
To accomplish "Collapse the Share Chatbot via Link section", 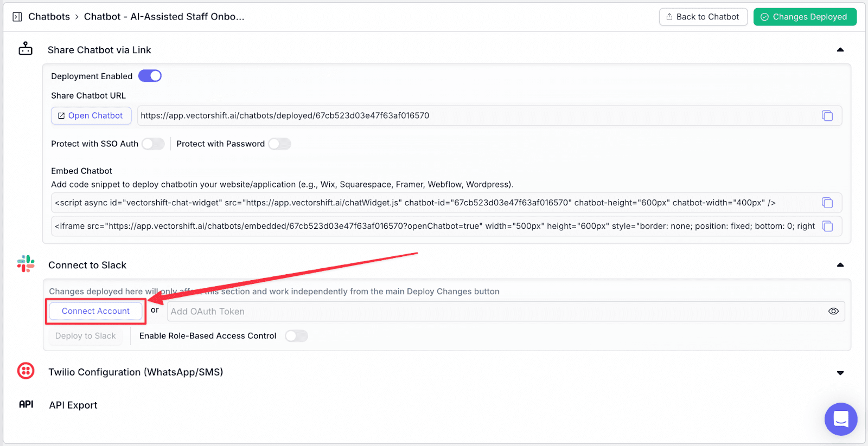I will click(840, 50).
